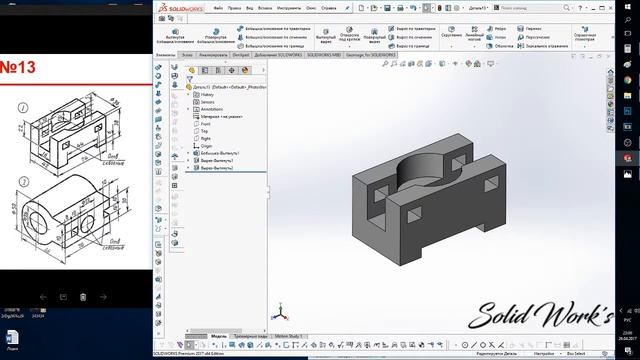Choose Вырез по сечениям
640x360 pixels.
410,37
